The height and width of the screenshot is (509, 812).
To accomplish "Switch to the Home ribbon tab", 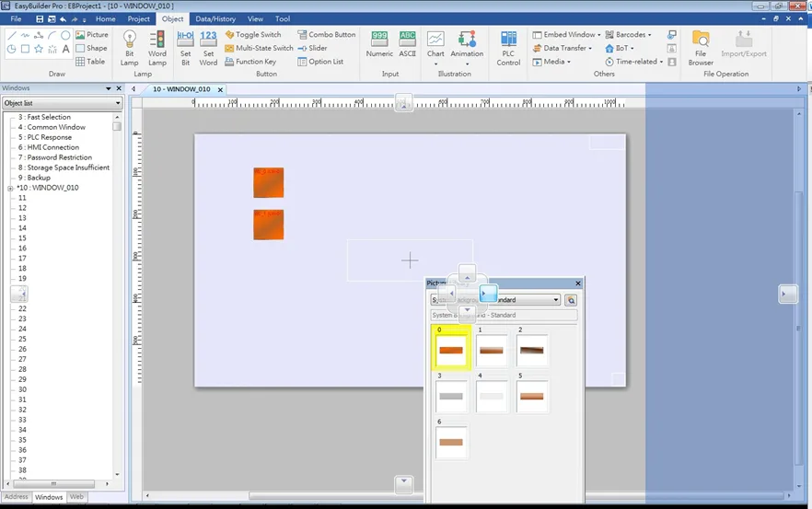I will click(106, 19).
